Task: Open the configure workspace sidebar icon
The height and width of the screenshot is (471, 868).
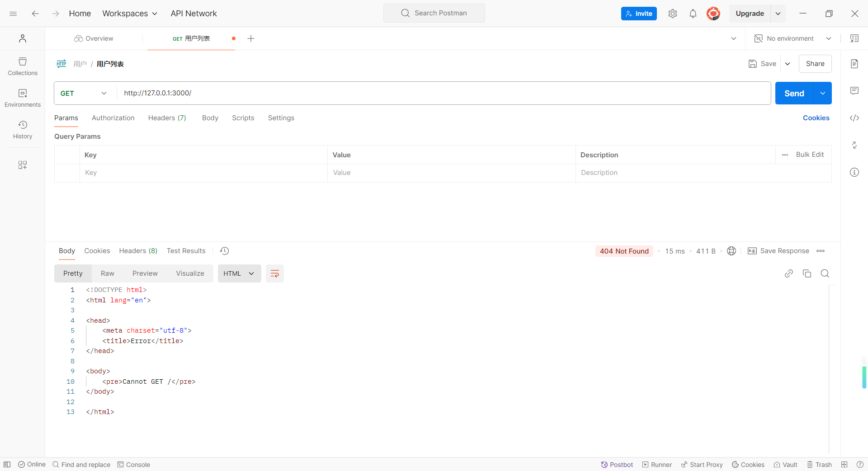Action: pos(23,165)
